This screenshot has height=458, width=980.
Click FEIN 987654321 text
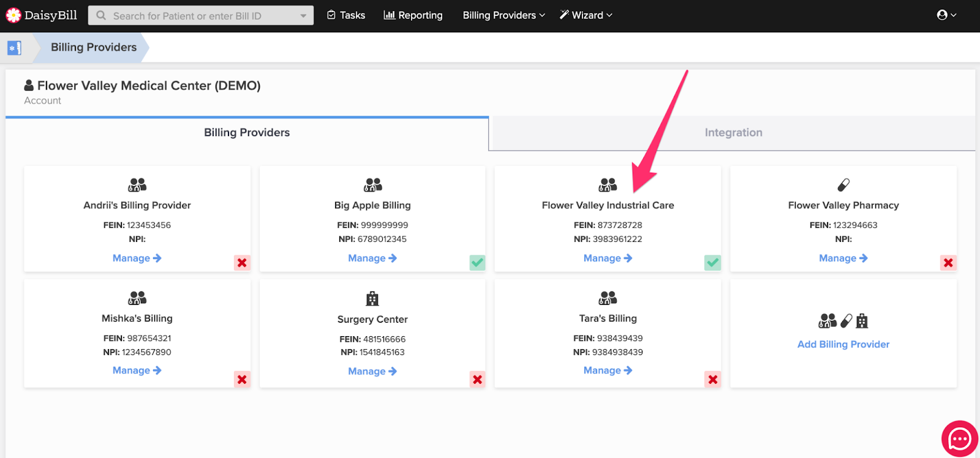click(x=137, y=339)
